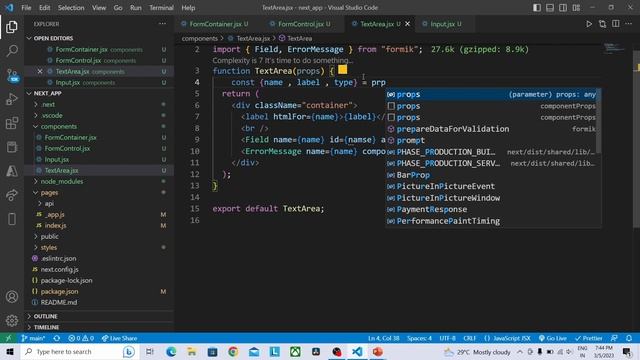This screenshot has height=360, width=640.
Task: Open the Live Share activity bar icon
Action: pos(12,195)
